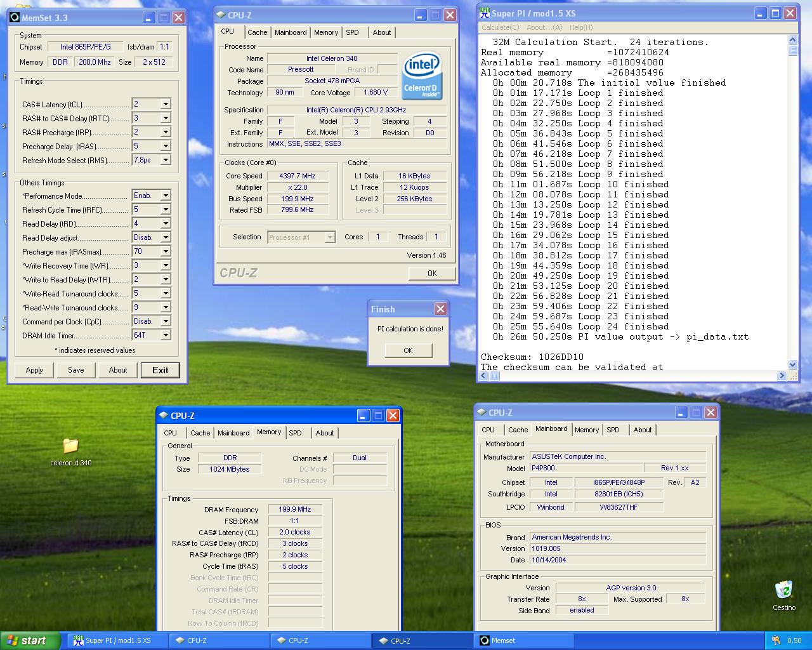The image size is (812, 650).
Task: Click the CPU-Z Memory window title icon
Action: 163,416
